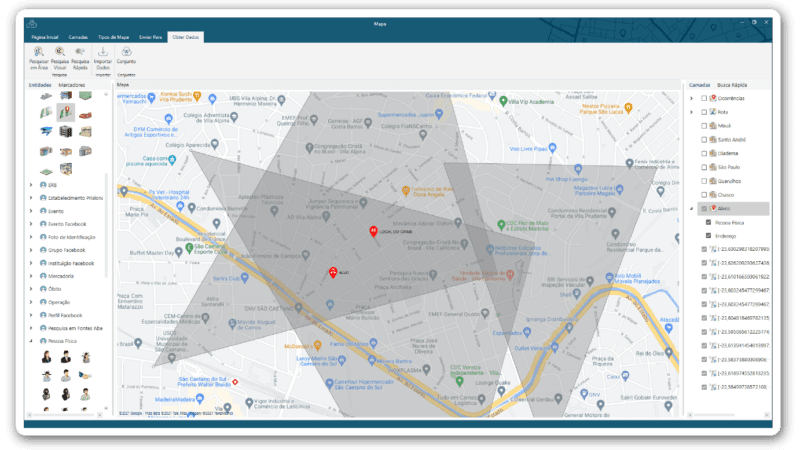The image size is (800, 450).
Task: Enable the Rota layer checkbox
Action: tap(704, 112)
